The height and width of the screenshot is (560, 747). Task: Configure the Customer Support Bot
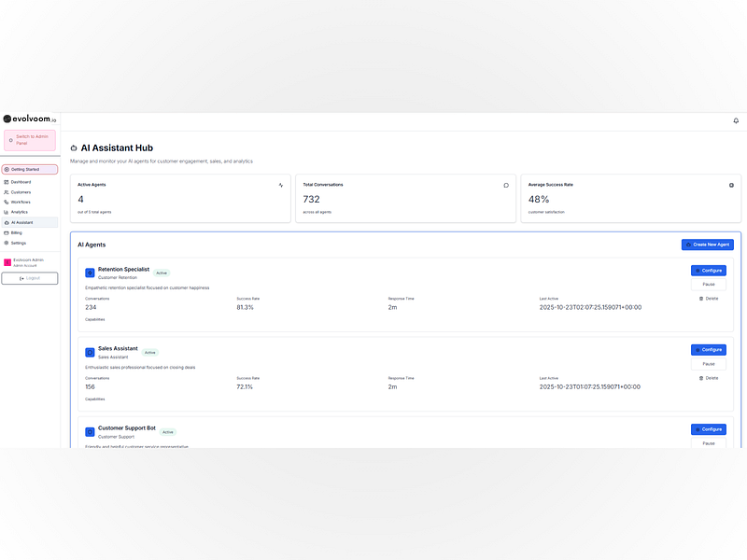coord(709,429)
